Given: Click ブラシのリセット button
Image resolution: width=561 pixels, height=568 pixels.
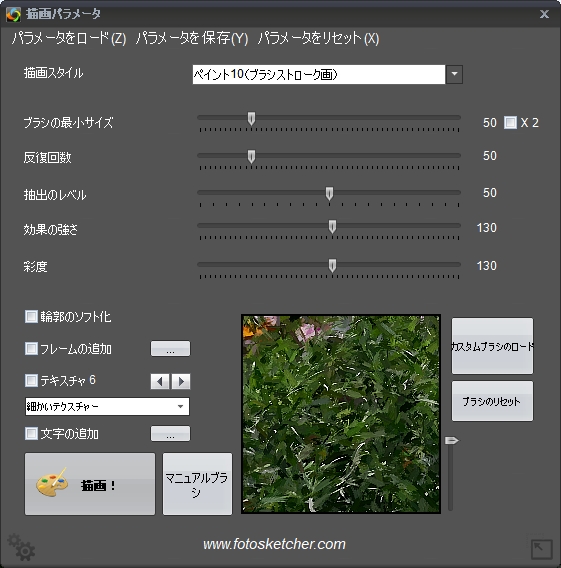Looking at the screenshot, I should (x=492, y=401).
